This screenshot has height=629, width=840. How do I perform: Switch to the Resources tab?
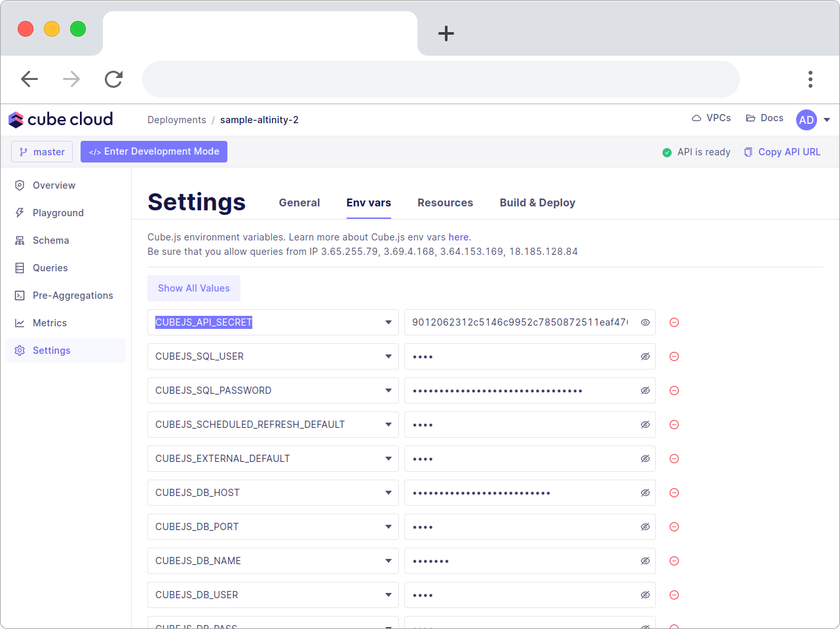click(446, 203)
